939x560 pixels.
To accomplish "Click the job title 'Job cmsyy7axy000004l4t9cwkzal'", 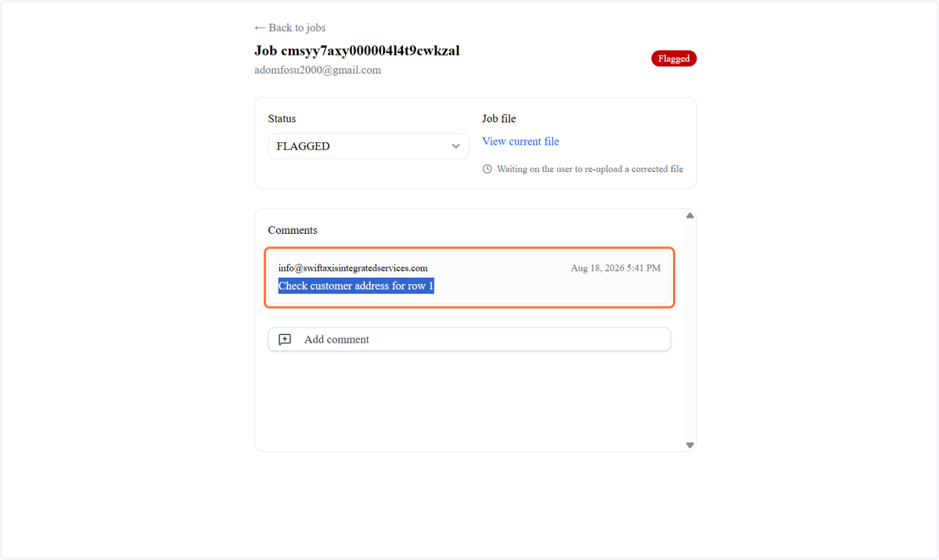I will point(357,51).
